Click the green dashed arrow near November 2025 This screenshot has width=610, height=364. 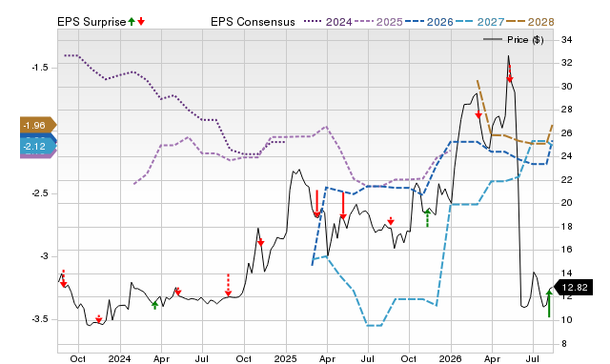pos(428,218)
